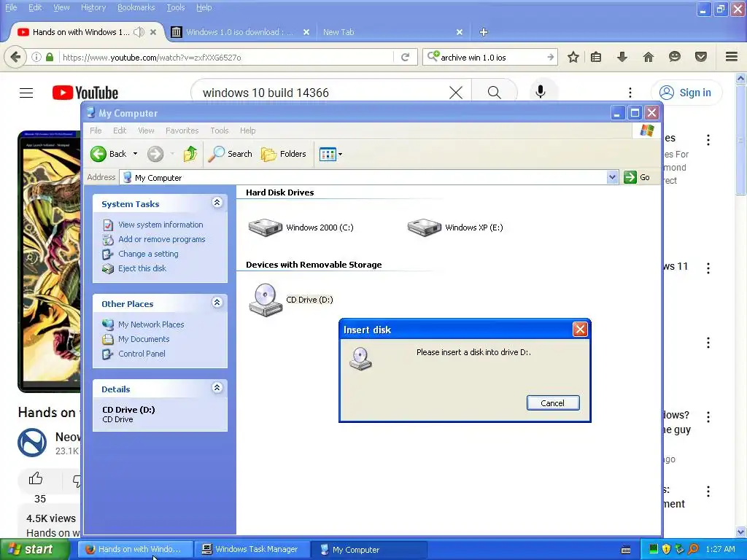Open the Firefox hamburger menu

pyautogui.click(x=732, y=57)
